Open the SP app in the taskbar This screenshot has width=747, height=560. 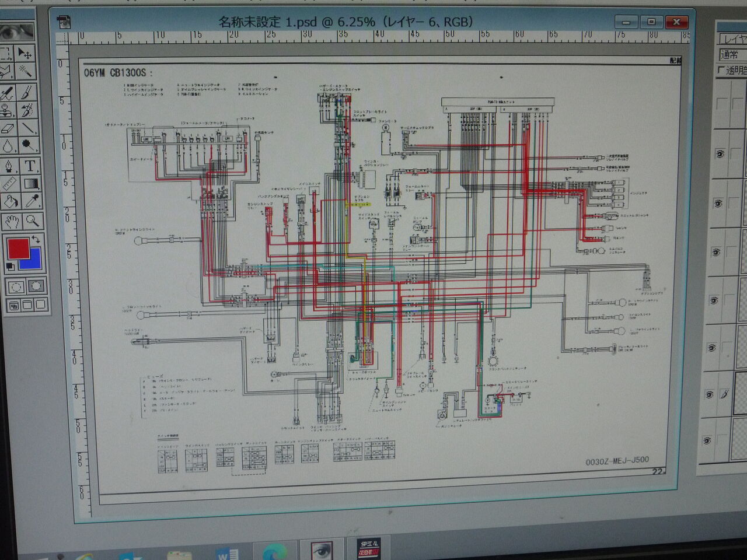pos(368,548)
